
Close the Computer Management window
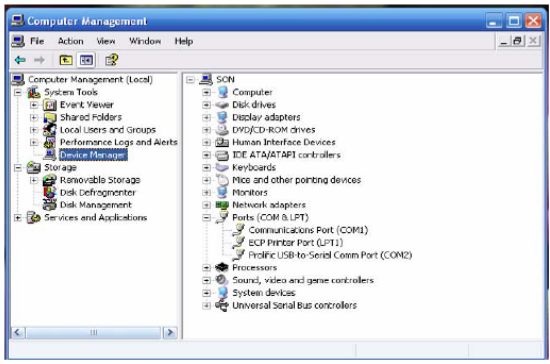click(533, 21)
